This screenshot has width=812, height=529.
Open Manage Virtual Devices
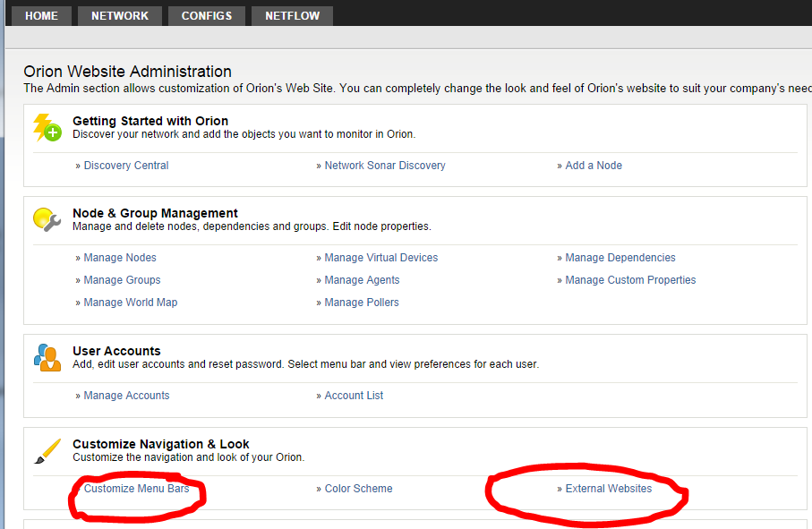pyautogui.click(x=381, y=257)
